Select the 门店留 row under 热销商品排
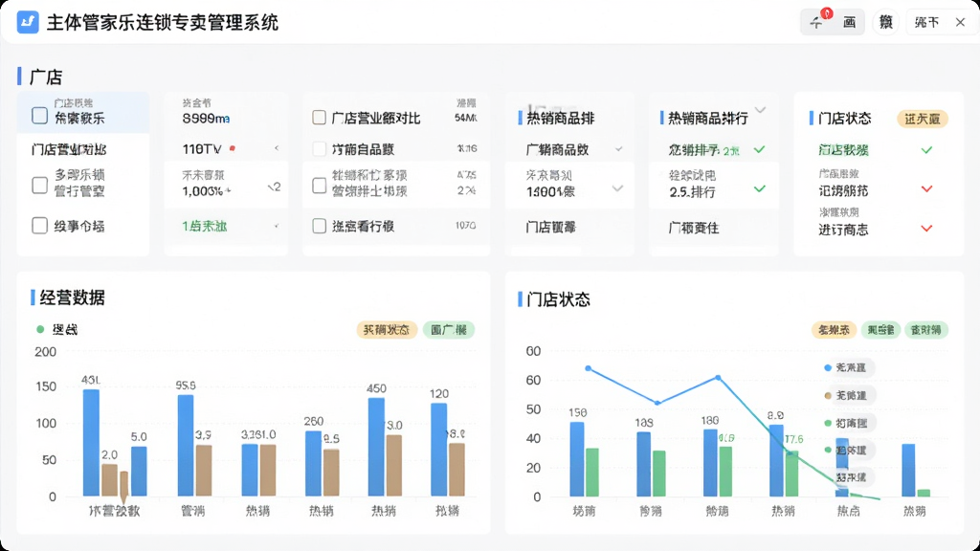Image resolution: width=980 pixels, height=551 pixels. 570,228
